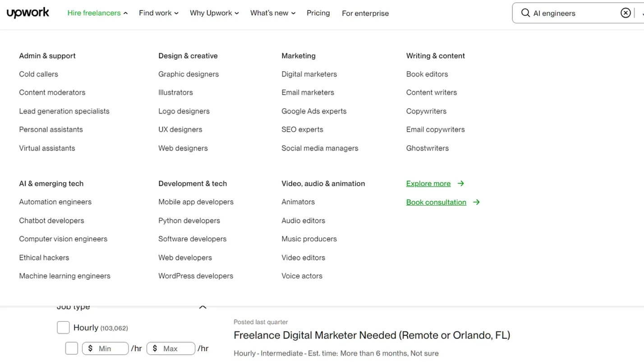Open the Freelance Digital Marketer job posting

click(372, 335)
